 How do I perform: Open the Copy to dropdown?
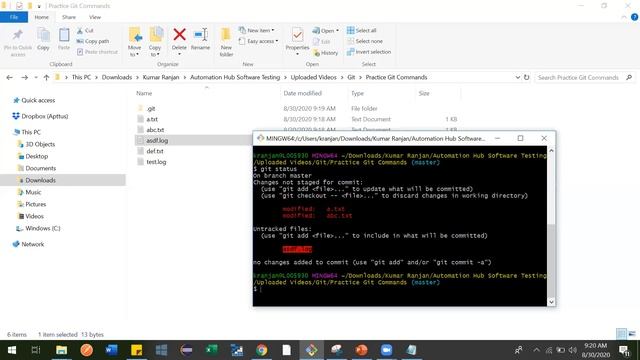155,42
